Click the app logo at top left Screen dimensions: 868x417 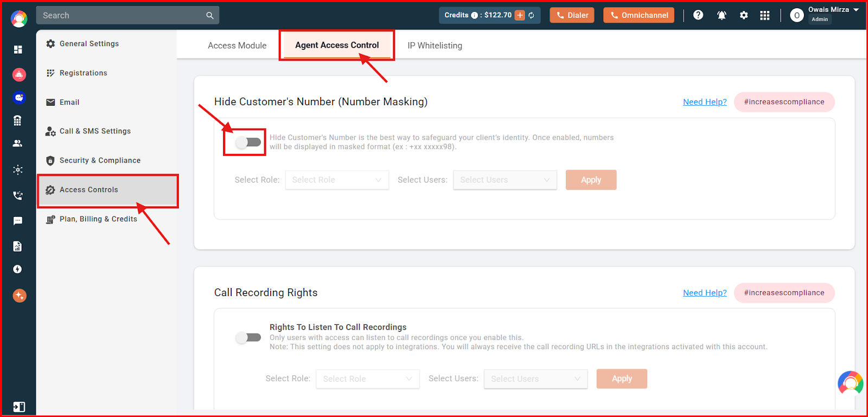[19, 18]
